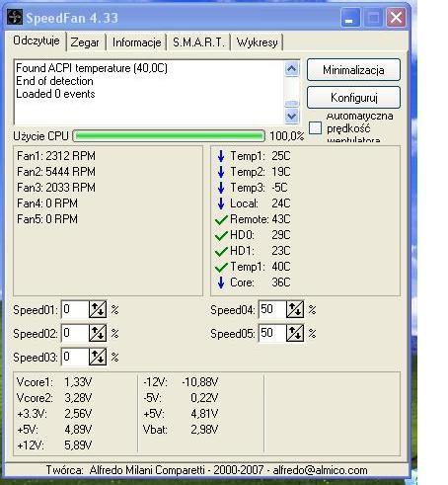
Task: Close the SpeedFan window
Action: point(396,17)
